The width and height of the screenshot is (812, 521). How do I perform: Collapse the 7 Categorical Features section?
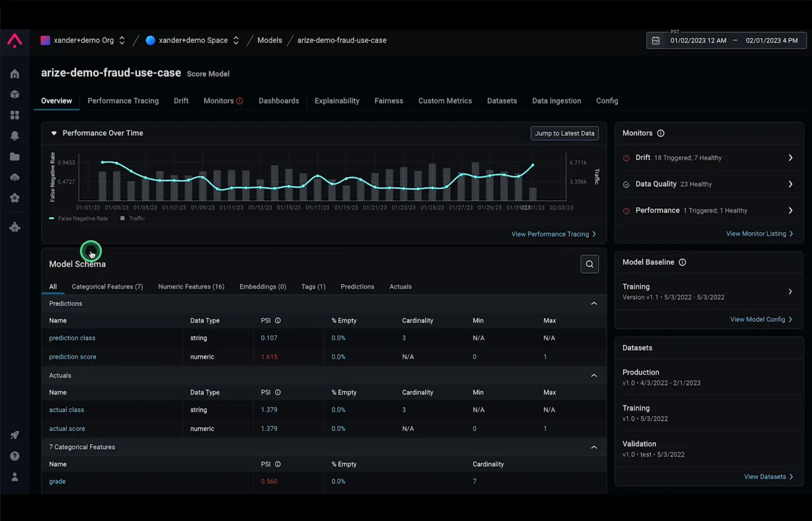[594, 447]
